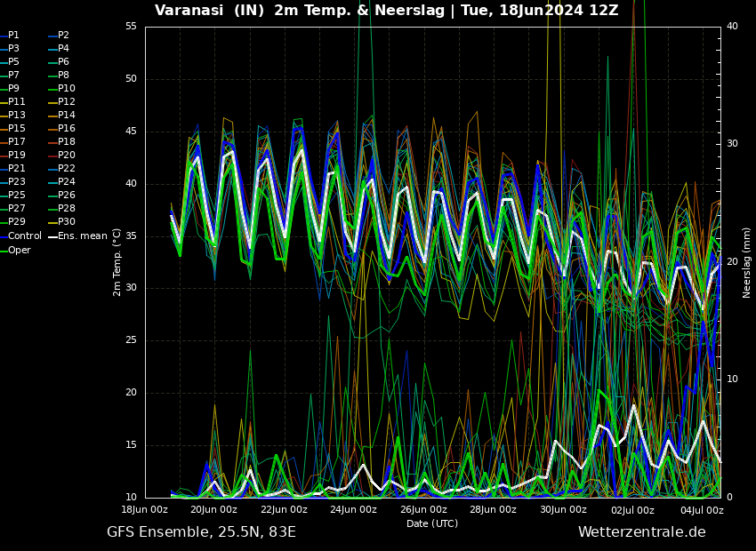Select the 02Jul 00z axis label

[633, 510]
